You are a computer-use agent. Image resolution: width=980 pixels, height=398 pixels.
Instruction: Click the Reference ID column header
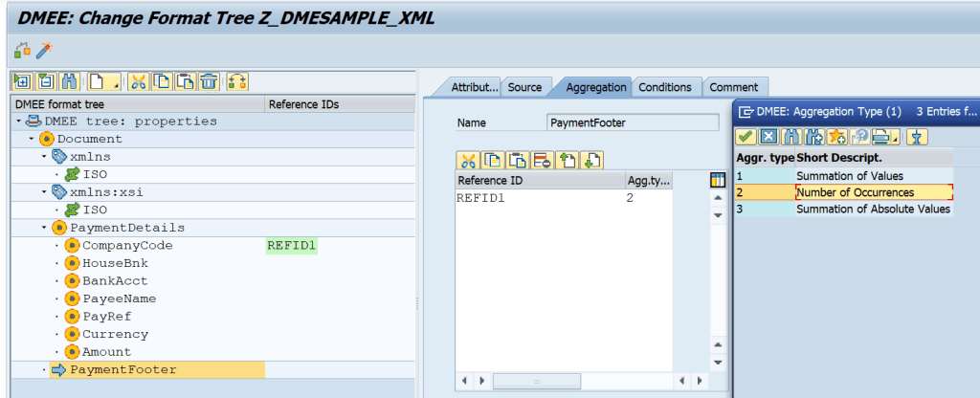click(x=540, y=181)
